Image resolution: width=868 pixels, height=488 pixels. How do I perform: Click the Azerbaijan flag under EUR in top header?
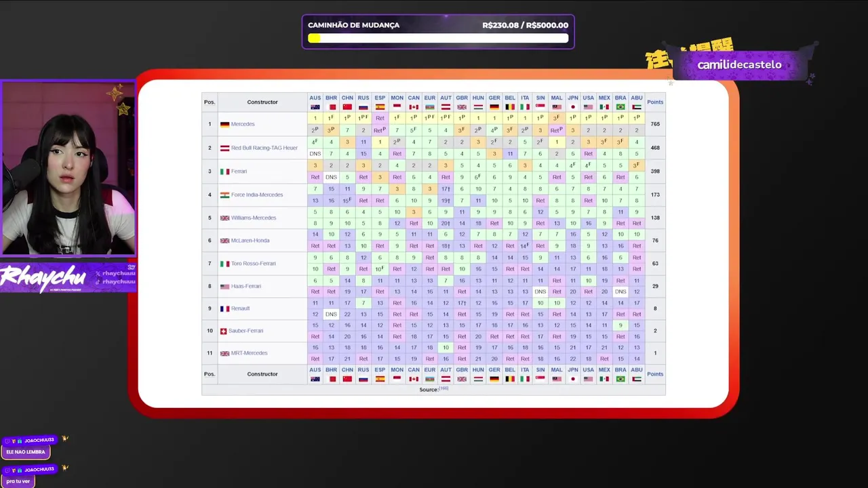click(x=429, y=107)
